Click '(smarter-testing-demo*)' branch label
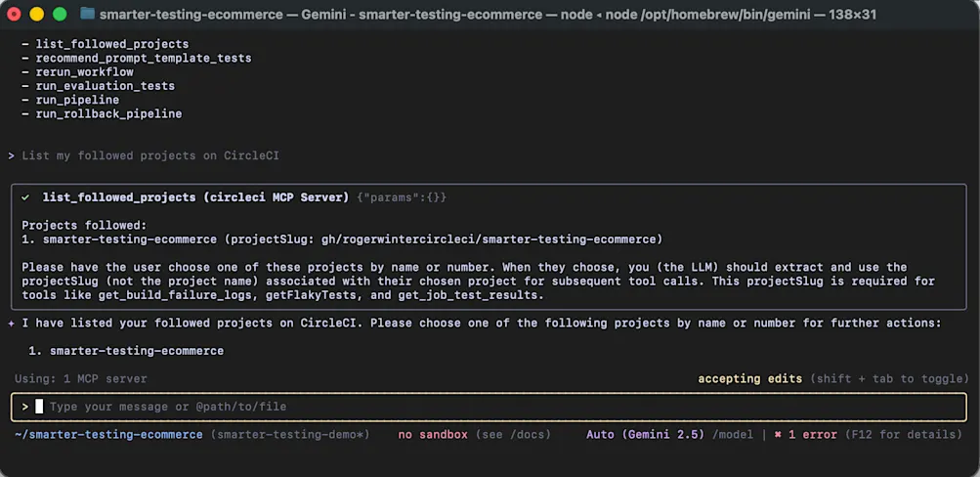 click(290, 435)
